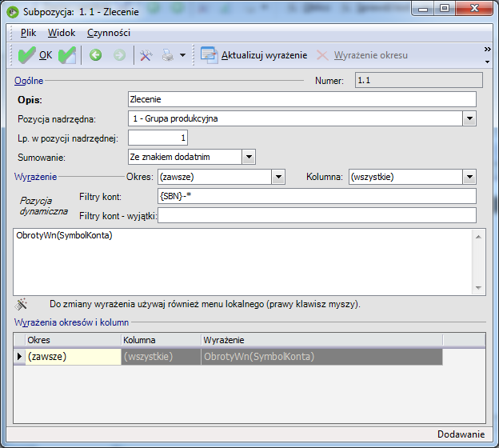Expand toolbar overflow chevron

tap(487, 50)
